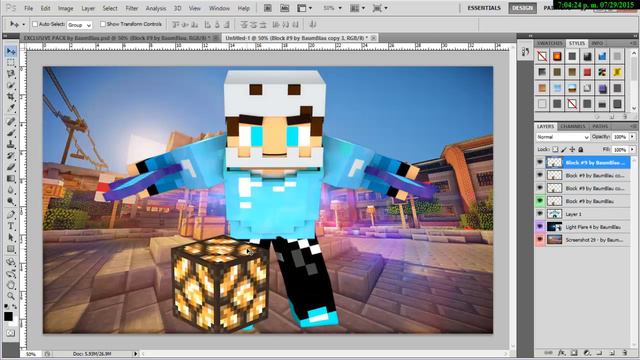Image resolution: width=640 pixels, height=360 pixels.
Task: Select the Eraser tool
Action: (x=11, y=167)
